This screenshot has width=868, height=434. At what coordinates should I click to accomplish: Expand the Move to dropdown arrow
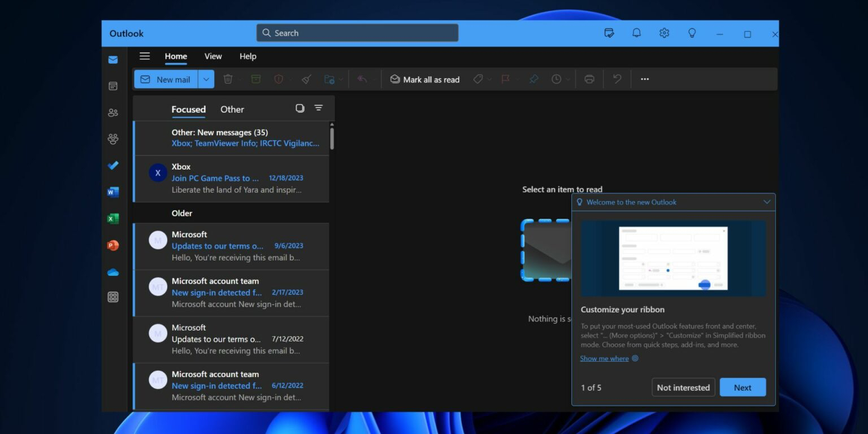coord(341,80)
